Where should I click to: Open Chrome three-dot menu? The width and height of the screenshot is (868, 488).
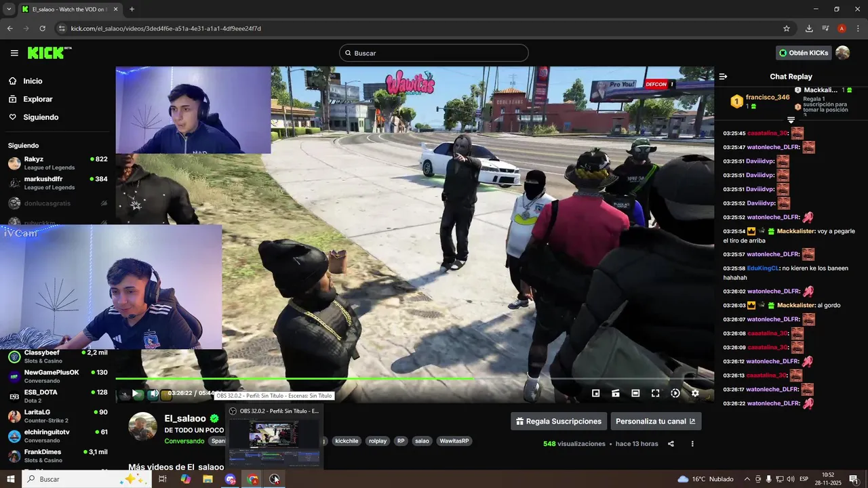pos(858,28)
